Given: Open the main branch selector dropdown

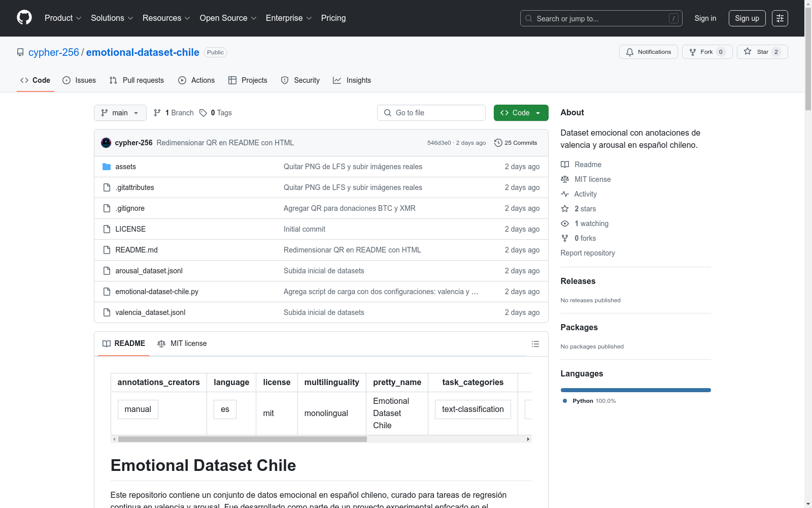Looking at the screenshot, I should (120, 113).
